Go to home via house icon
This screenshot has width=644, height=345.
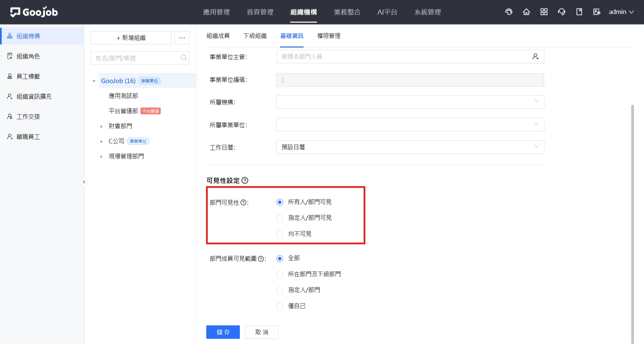pyautogui.click(x=526, y=12)
